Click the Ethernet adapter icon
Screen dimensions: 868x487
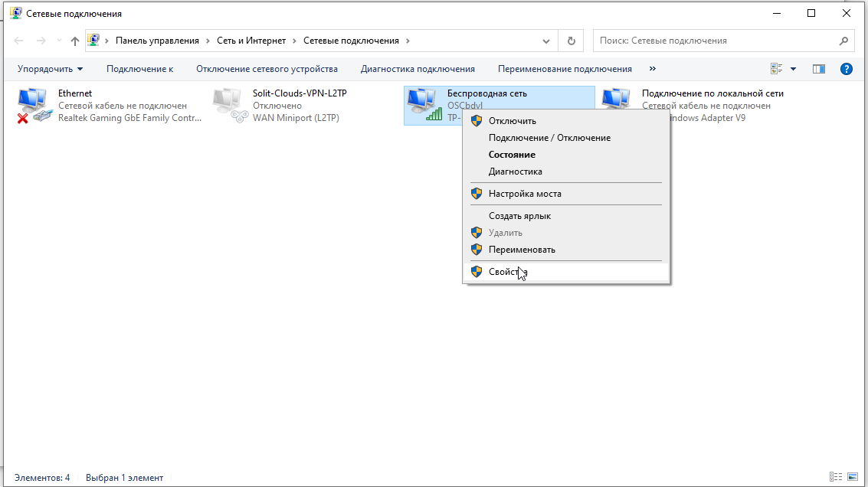click(x=34, y=105)
